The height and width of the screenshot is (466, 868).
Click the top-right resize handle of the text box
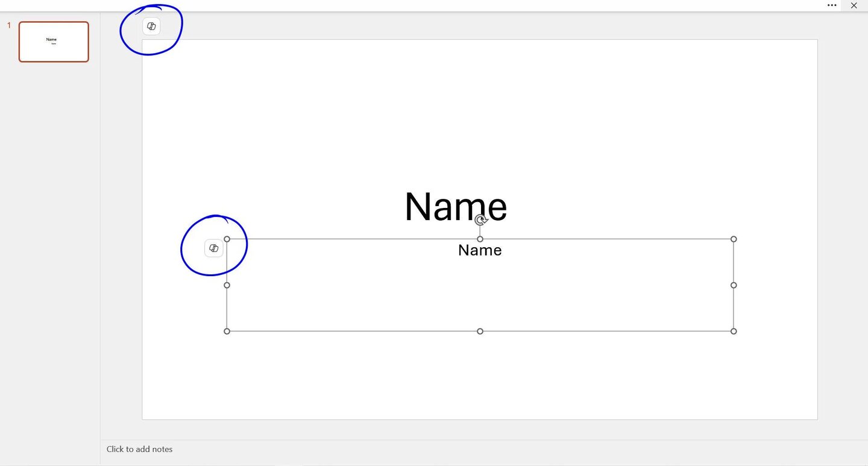pos(734,239)
